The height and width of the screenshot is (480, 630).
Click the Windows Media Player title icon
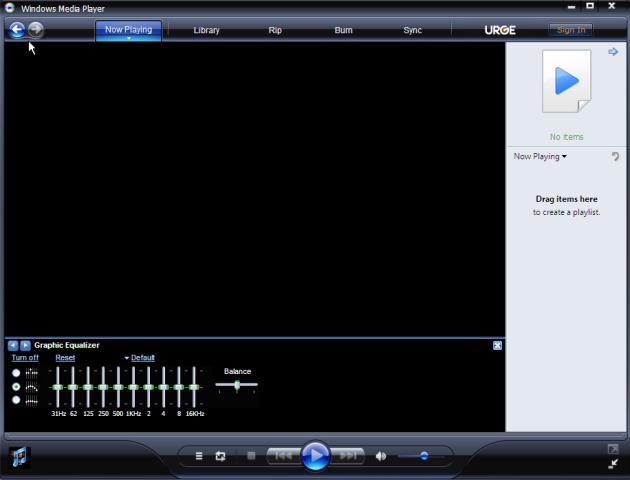tap(10, 8)
